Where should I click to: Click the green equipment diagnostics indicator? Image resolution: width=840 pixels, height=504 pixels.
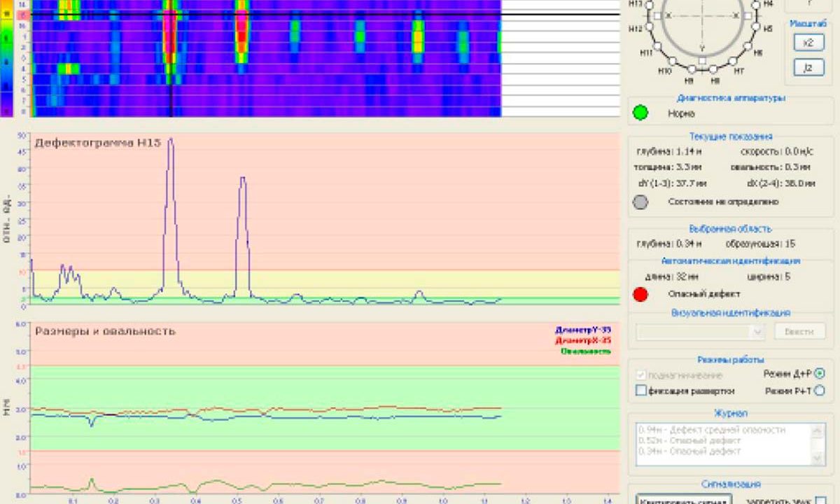[x=640, y=113]
